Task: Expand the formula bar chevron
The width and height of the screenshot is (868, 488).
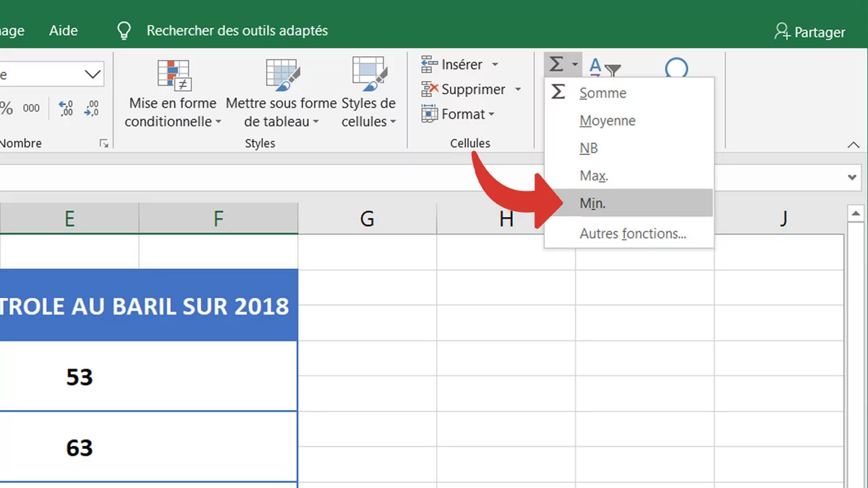Action: (852, 178)
